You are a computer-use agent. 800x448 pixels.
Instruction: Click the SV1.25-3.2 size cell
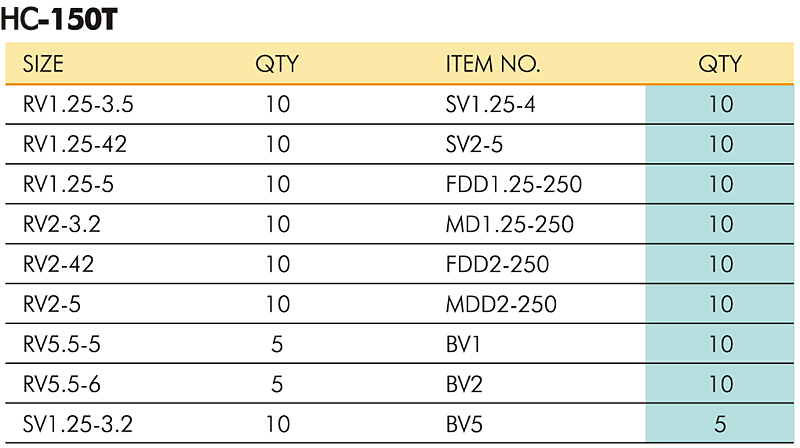pos(78,424)
